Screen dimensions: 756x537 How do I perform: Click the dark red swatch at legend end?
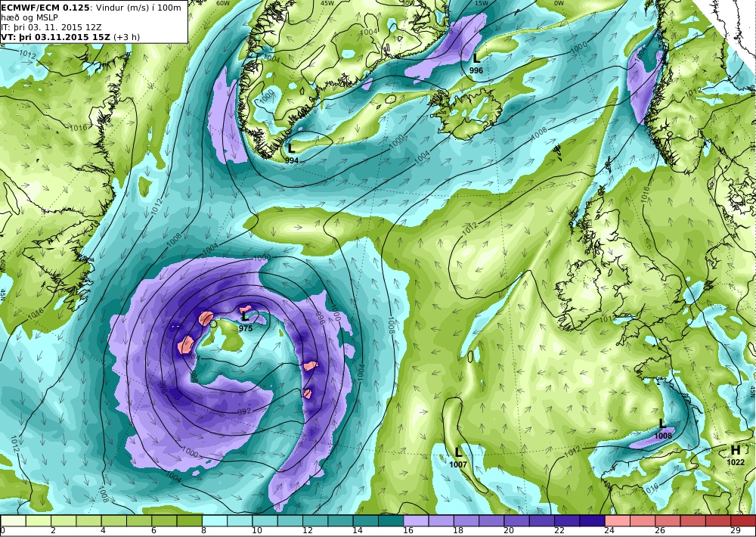tap(743, 520)
